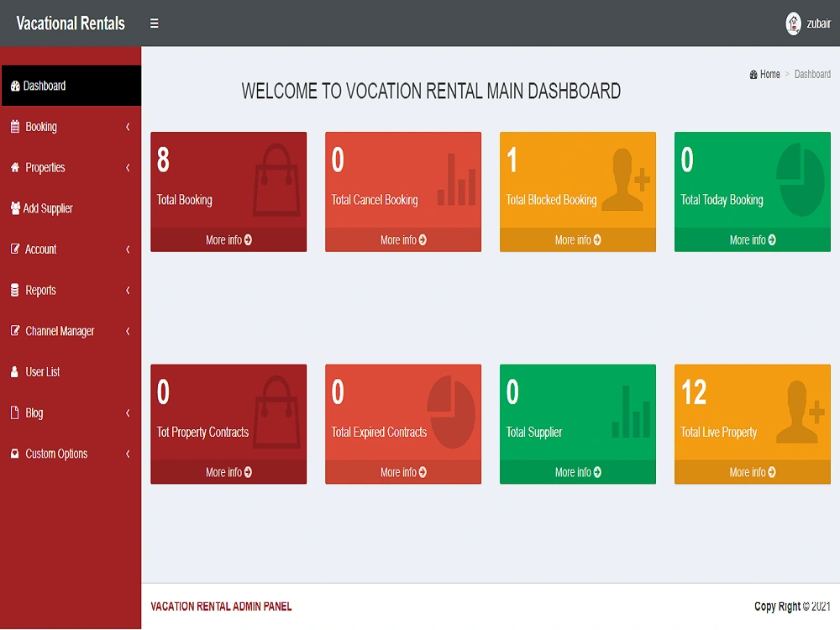Click the VACATION RENTAL ADMIN PANEL footer text

221,606
